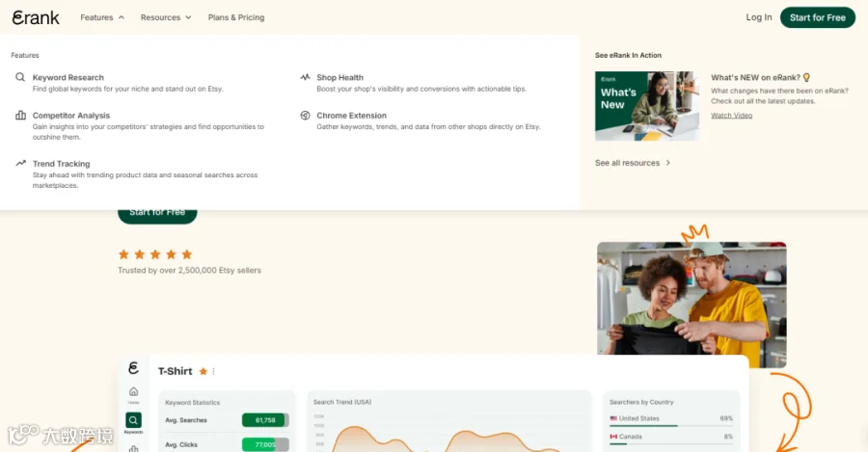Click the Keyword Research magnifier icon
Screen dimensions: 868x452
pos(20,77)
